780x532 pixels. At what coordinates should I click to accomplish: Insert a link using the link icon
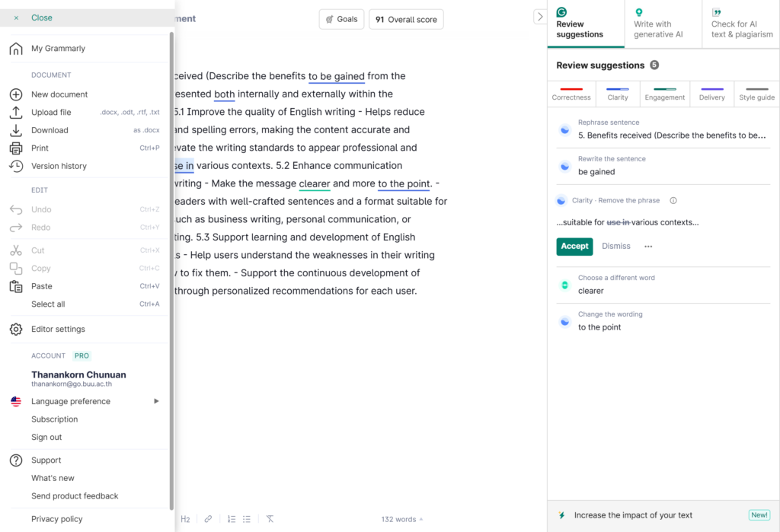point(208,519)
